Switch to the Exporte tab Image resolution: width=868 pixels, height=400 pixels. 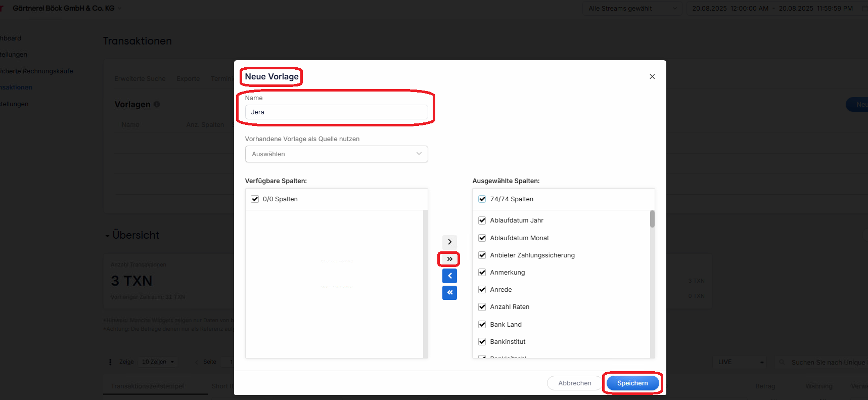(188, 79)
